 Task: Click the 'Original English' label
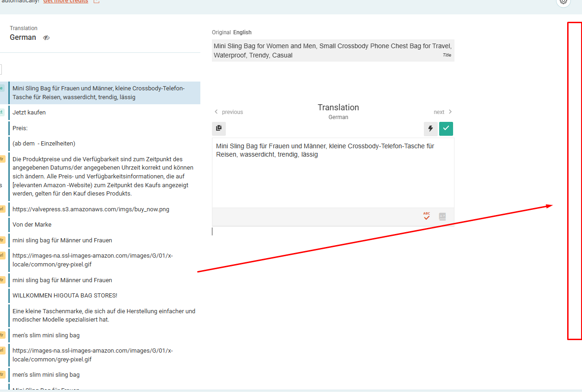231,32
